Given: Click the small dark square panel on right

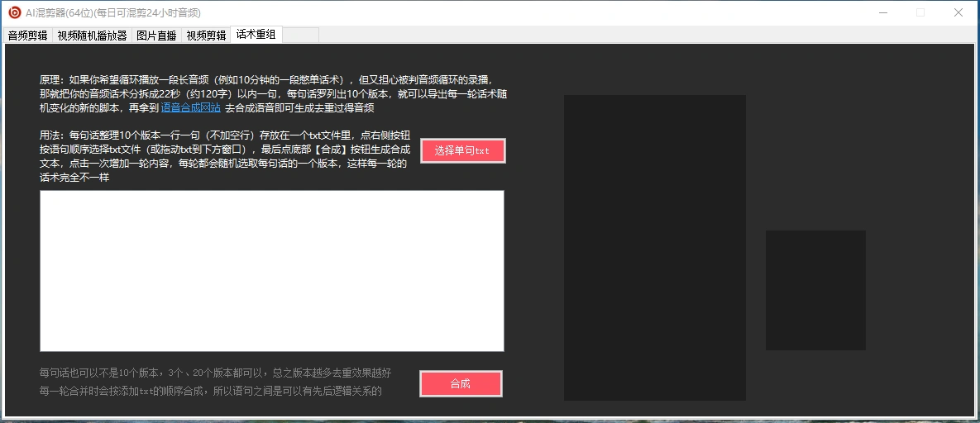Looking at the screenshot, I should 815,290.
